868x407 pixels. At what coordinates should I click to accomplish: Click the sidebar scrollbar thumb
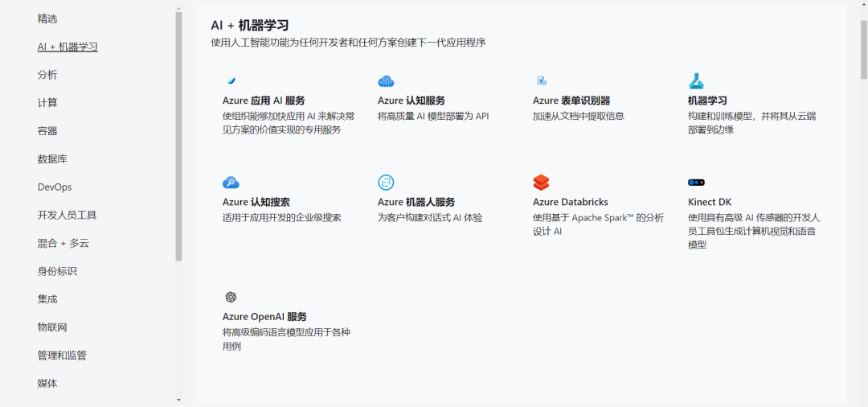coord(178,136)
